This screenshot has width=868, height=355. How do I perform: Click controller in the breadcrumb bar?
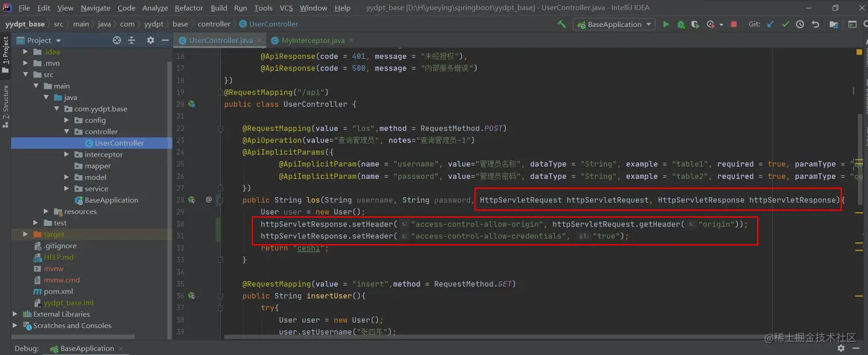point(214,24)
